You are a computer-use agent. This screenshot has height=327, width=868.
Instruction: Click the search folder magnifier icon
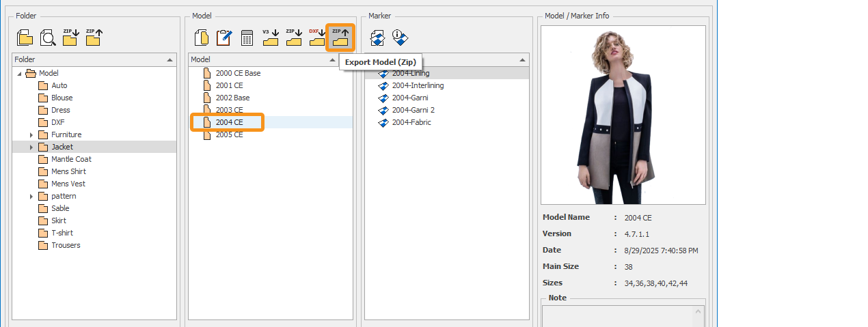click(x=47, y=38)
